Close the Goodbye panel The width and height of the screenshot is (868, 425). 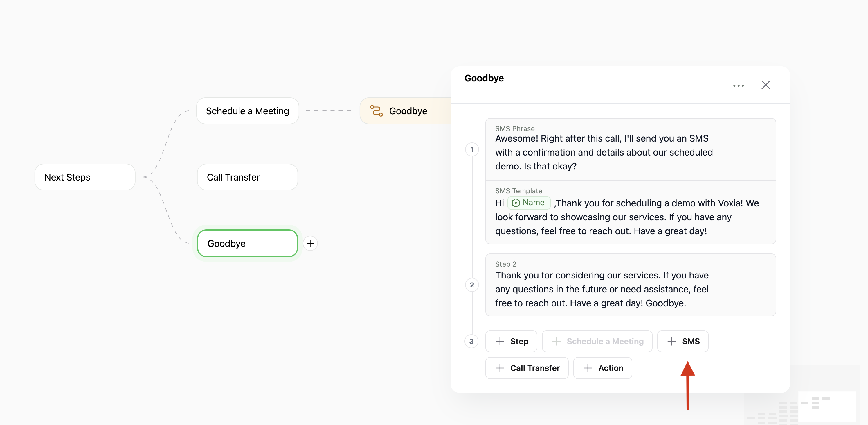click(x=766, y=85)
